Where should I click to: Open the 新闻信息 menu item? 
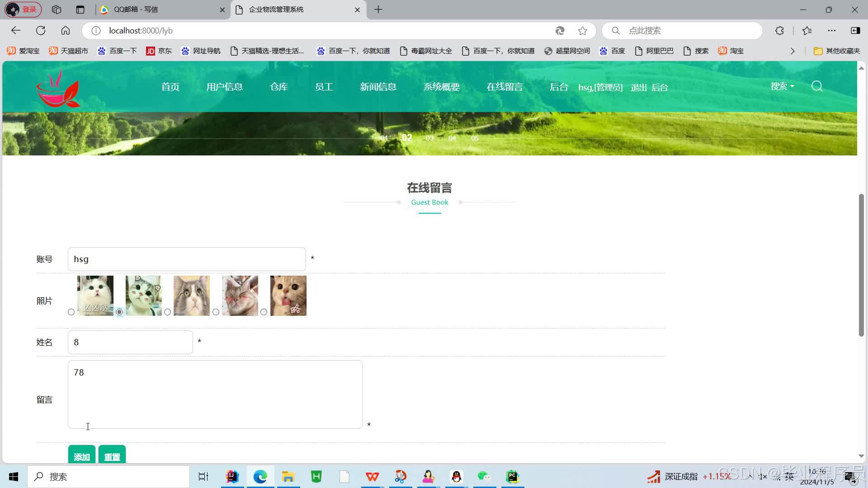click(378, 87)
